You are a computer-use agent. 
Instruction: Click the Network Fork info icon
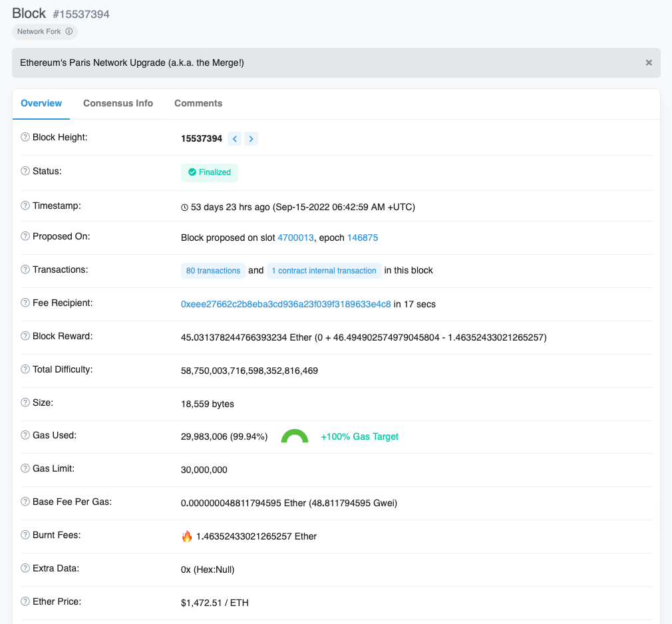point(69,31)
